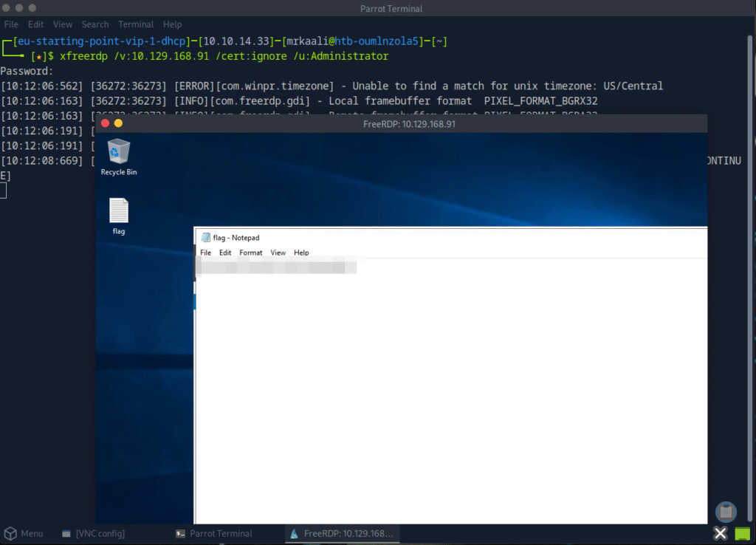Open the Notepad Help menu
756x545 pixels.
301,253
